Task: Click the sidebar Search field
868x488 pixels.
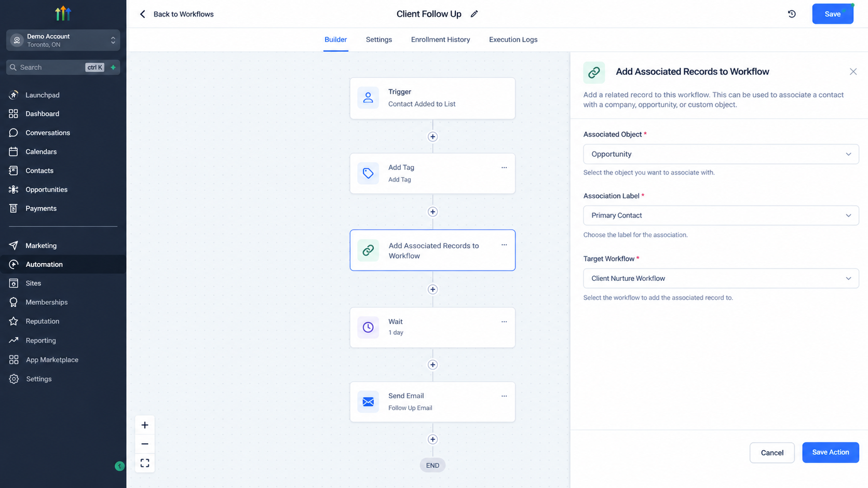Action: pos(63,67)
